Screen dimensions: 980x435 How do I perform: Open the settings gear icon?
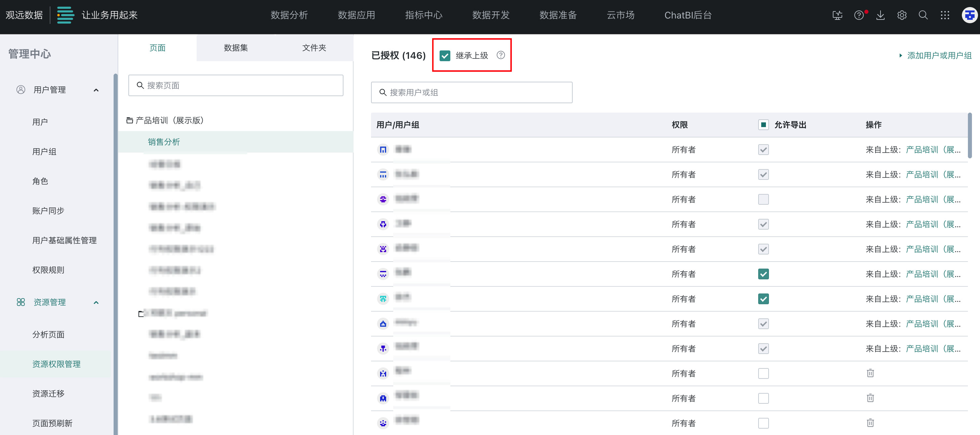pyautogui.click(x=902, y=15)
